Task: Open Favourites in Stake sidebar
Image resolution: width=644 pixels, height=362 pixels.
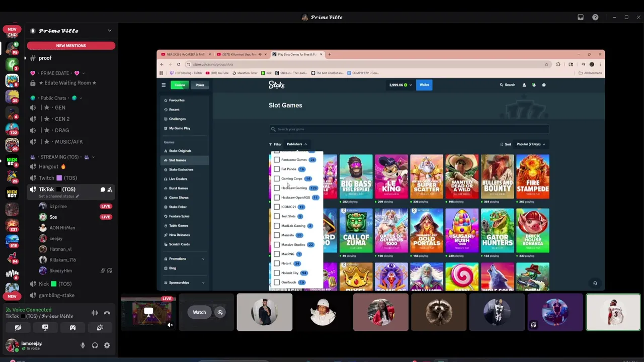Action: coord(184,100)
